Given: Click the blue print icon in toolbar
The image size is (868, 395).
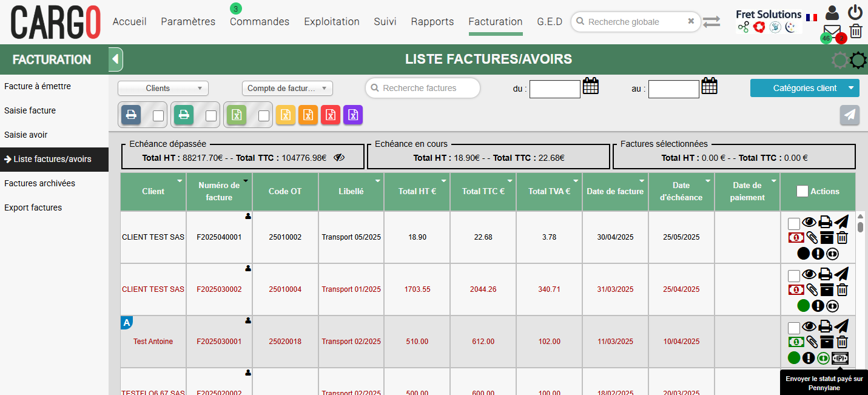Looking at the screenshot, I should pos(131,115).
